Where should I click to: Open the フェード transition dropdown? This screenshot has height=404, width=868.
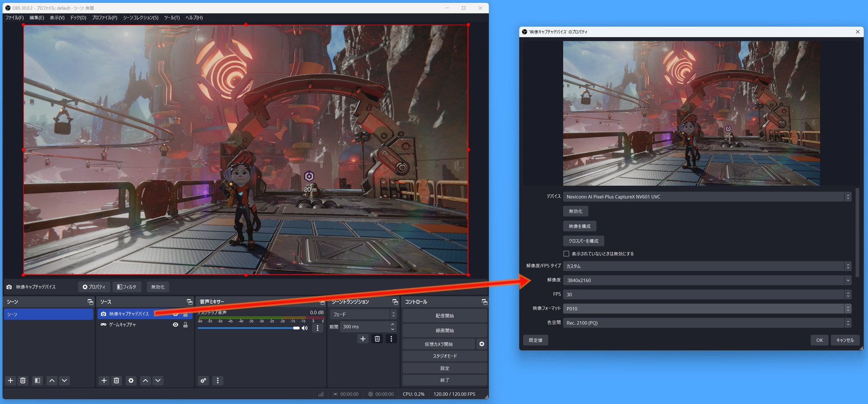(363, 314)
